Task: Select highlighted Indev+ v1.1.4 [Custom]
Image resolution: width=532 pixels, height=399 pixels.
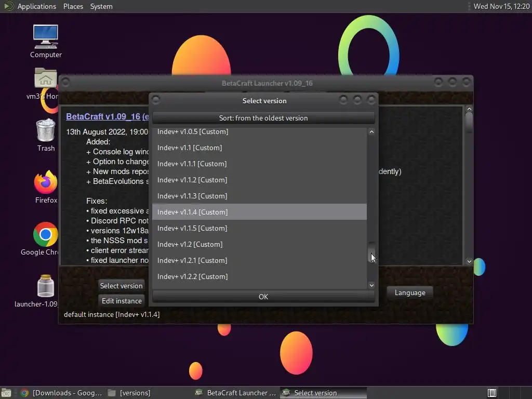Action: (259, 212)
